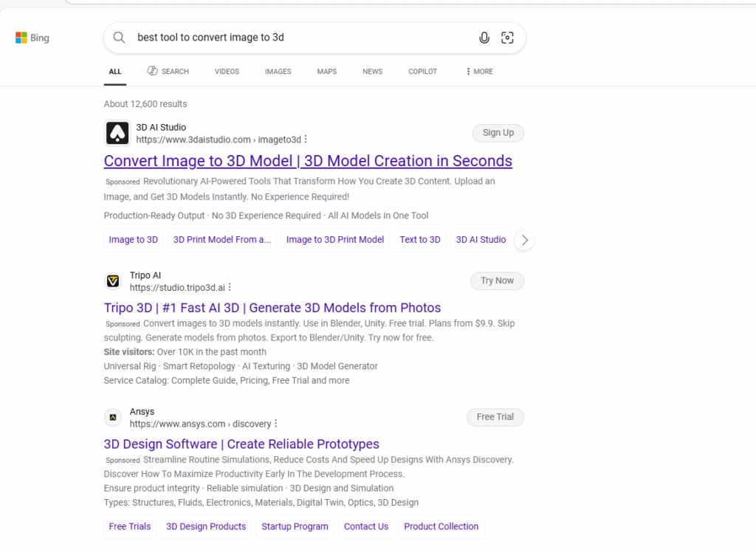Open options menu beside 3daistudio.com URL

[306, 140]
